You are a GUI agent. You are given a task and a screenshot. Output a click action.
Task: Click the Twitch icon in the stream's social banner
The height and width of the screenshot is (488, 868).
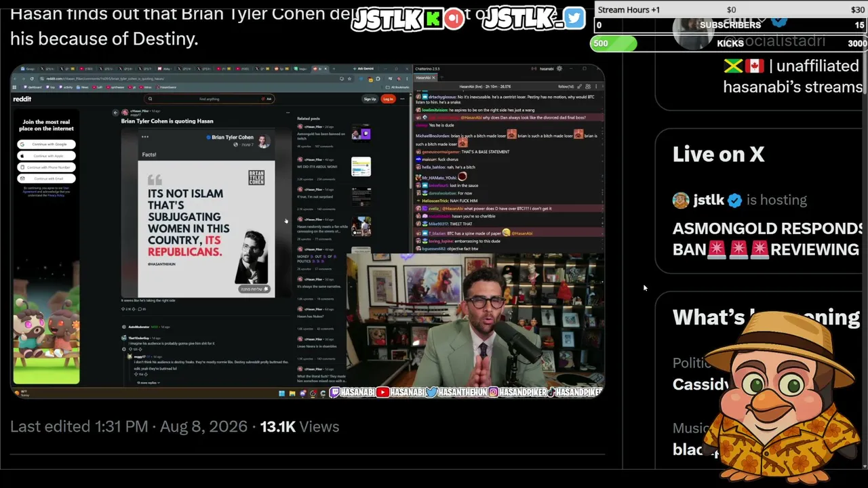[x=335, y=392]
